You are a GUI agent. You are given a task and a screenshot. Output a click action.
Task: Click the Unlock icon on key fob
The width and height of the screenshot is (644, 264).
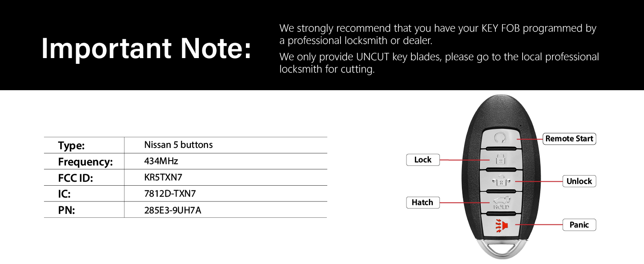[500, 180]
